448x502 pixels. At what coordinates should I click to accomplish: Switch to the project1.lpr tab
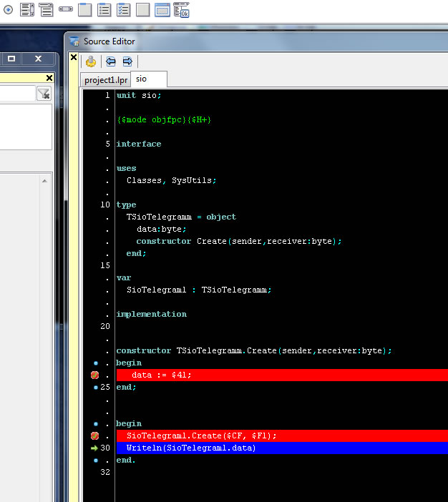(x=105, y=79)
